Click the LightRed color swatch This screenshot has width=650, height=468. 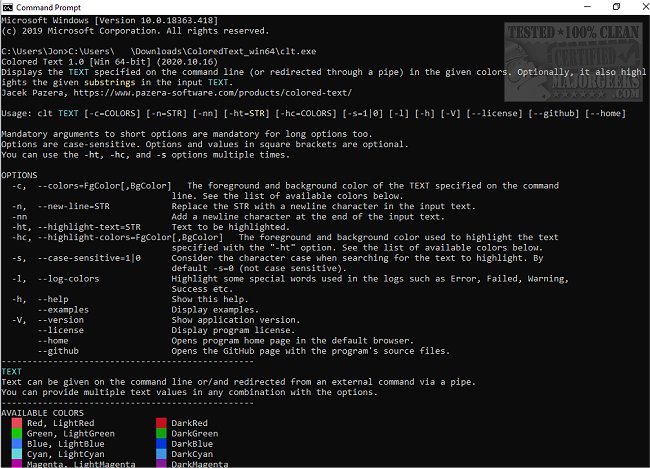(17, 423)
